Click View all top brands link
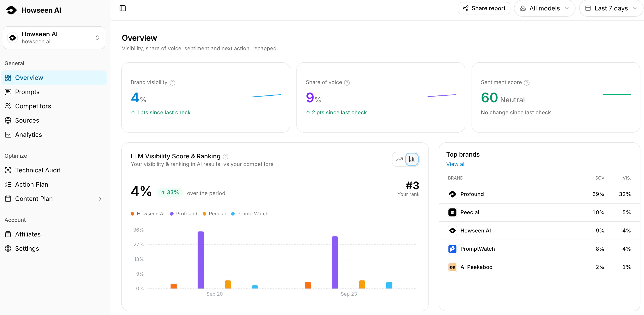The width and height of the screenshot is (644, 315). 456,164
